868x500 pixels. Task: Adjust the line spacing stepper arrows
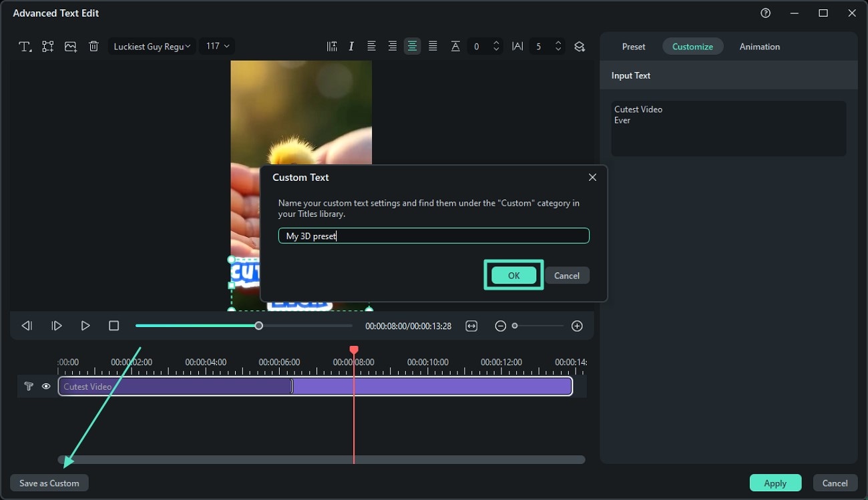[496, 47]
